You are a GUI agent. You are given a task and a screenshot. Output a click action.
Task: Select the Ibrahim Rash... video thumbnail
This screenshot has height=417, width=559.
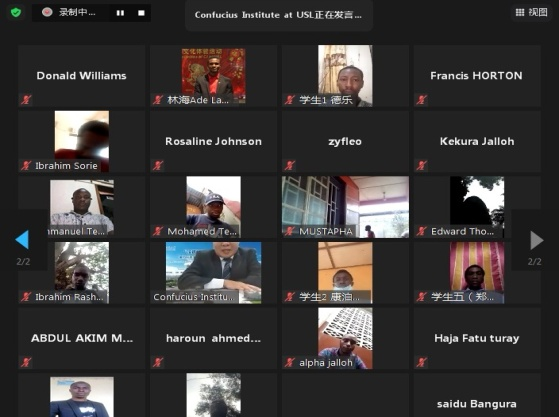[x=82, y=273]
